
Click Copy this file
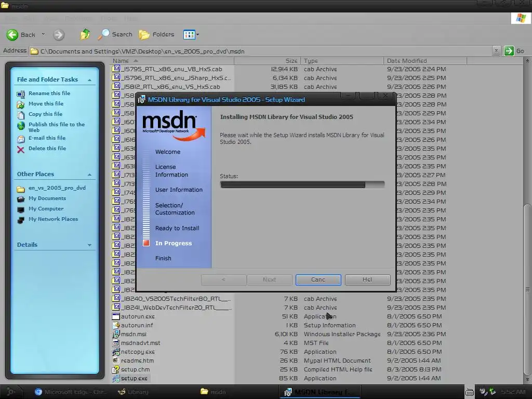[46, 114]
